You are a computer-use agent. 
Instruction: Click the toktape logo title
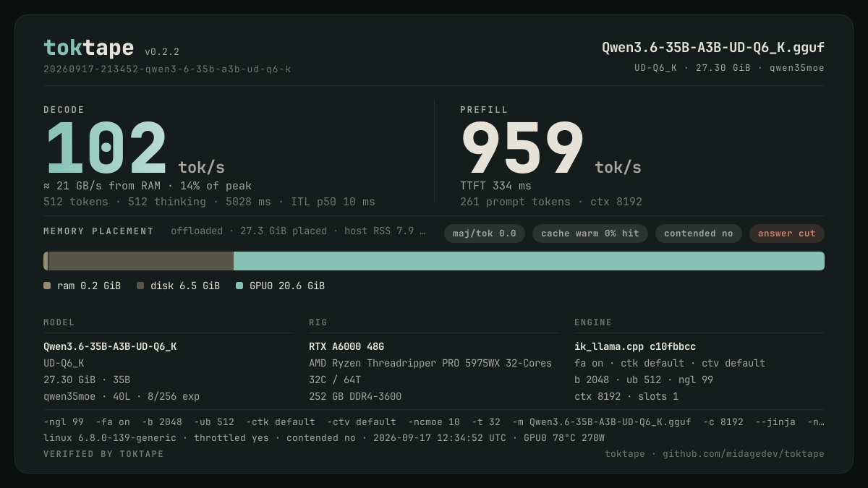click(88, 48)
